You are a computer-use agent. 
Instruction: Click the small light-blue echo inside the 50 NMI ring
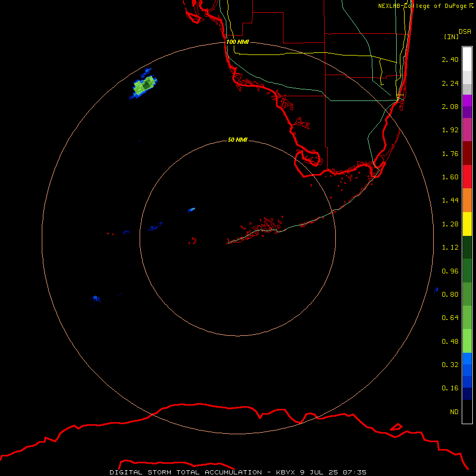tap(191, 210)
